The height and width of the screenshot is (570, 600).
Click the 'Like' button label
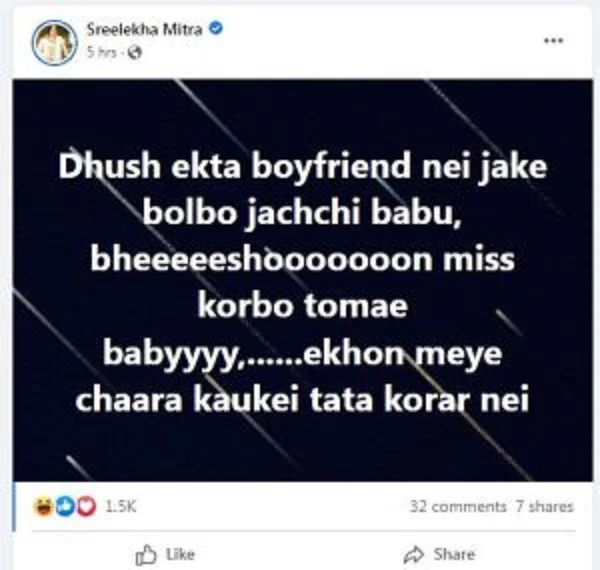[180, 554]
